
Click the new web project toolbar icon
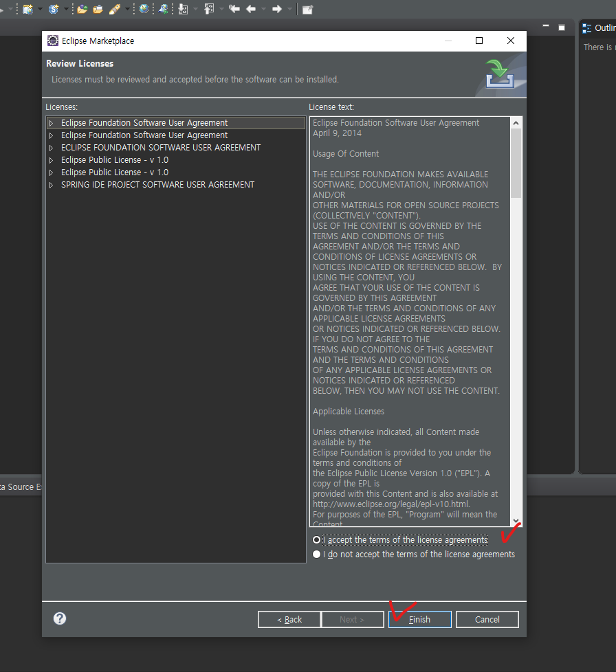point(27,9)
